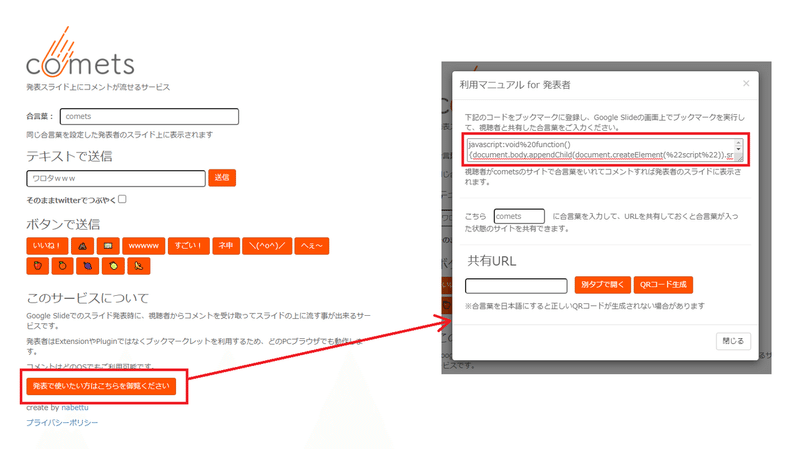
Task: Click 別タブで開く button in dialog
Action: pyautogui.click(x=603, y=285)
